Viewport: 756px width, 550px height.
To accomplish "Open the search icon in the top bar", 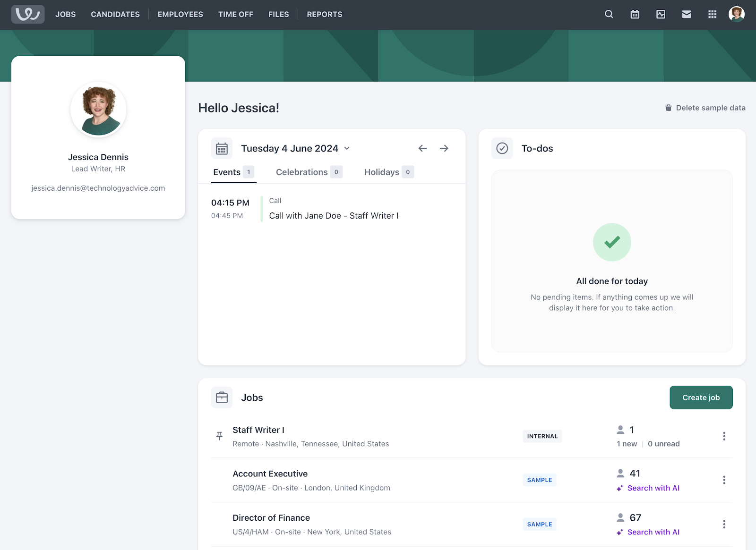I will click(609, 14).
